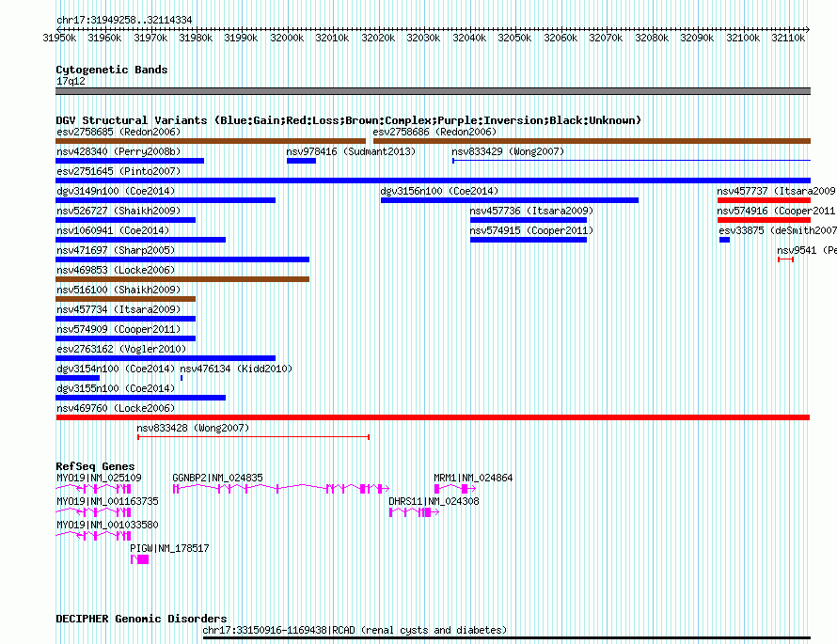Select nsv516100 (Shaikh2009) brown variant
Image resolution: width=837 pixels, height=644 pixels.
click(125, 299)
